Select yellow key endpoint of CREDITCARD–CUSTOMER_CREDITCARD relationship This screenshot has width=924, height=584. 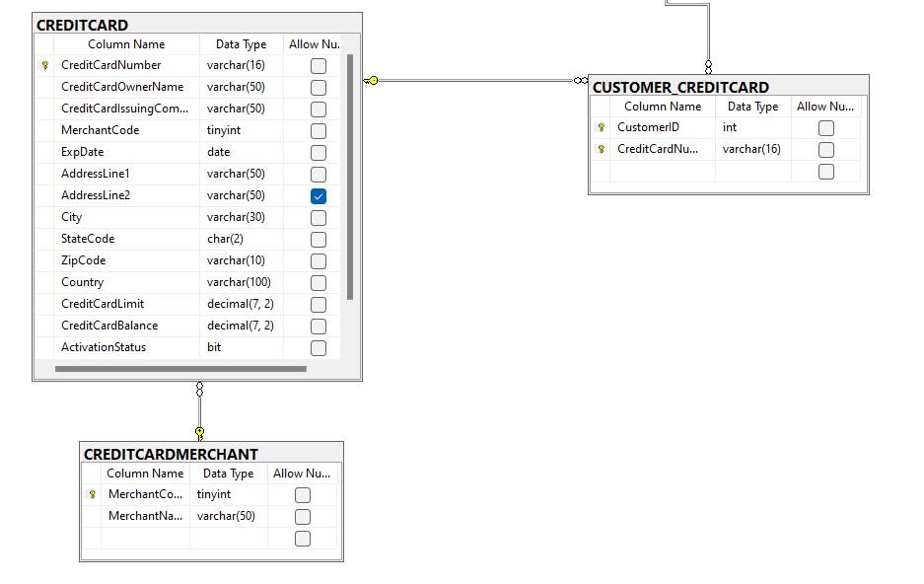(x=371, y=80)
